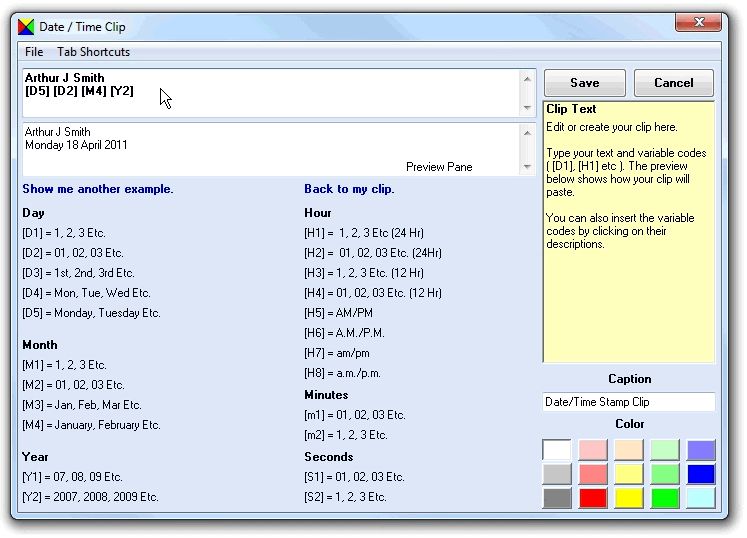Insert the [D5] Monday, Tuesday day code
The height and width of the screenshot is (538, 747).
click(x=91, y=313)
